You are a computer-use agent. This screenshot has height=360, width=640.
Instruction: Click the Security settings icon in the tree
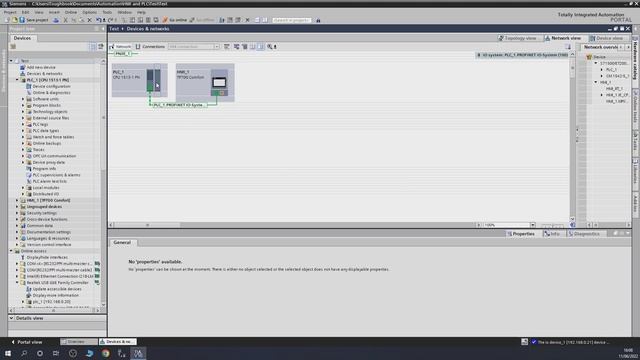coord(23,213)
